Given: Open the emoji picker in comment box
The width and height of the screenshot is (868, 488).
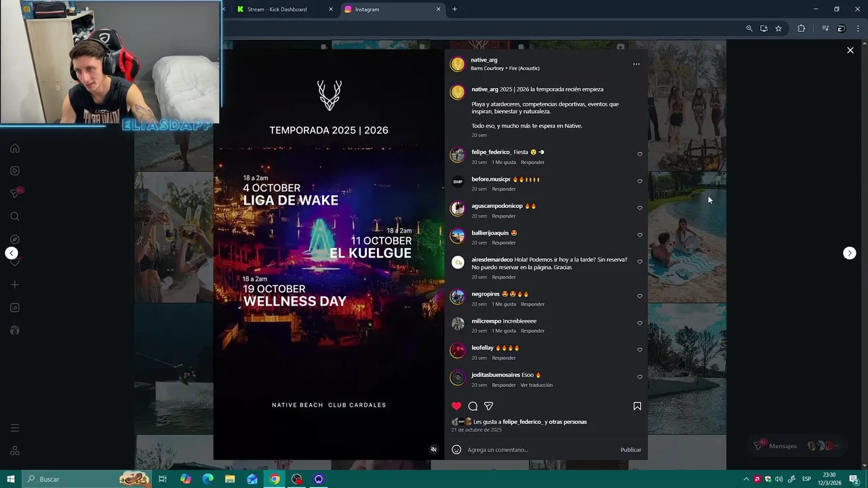Looking at the screenshot, I should (x=456, y=449).
